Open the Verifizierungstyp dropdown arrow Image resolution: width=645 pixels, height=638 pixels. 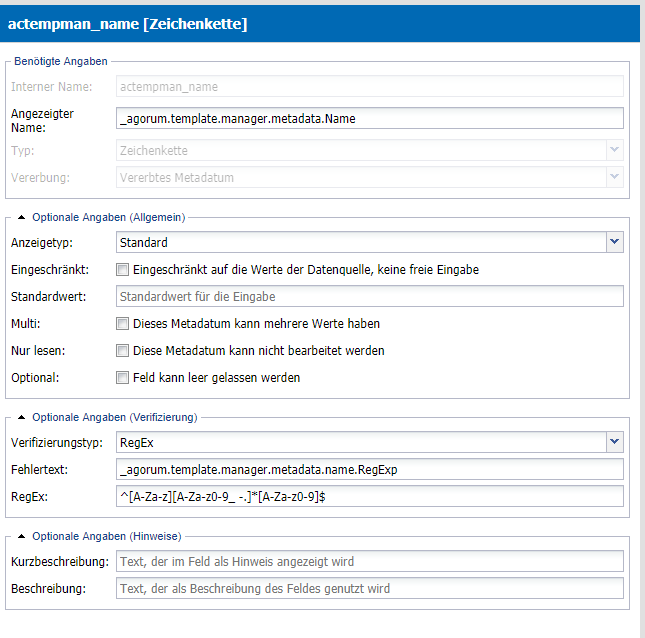[615, 442]
